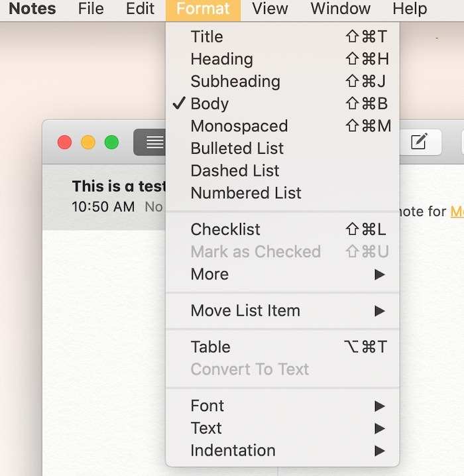Insert a Checklist
Screen dimensions: 464x476
click(x=282, y=229)
